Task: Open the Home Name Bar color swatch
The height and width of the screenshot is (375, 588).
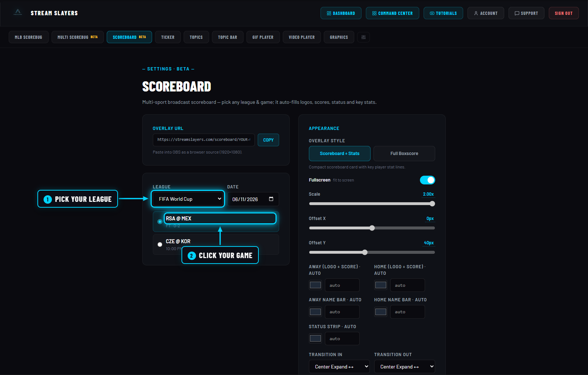Action: pyautogui.click(x=380, y=312)
